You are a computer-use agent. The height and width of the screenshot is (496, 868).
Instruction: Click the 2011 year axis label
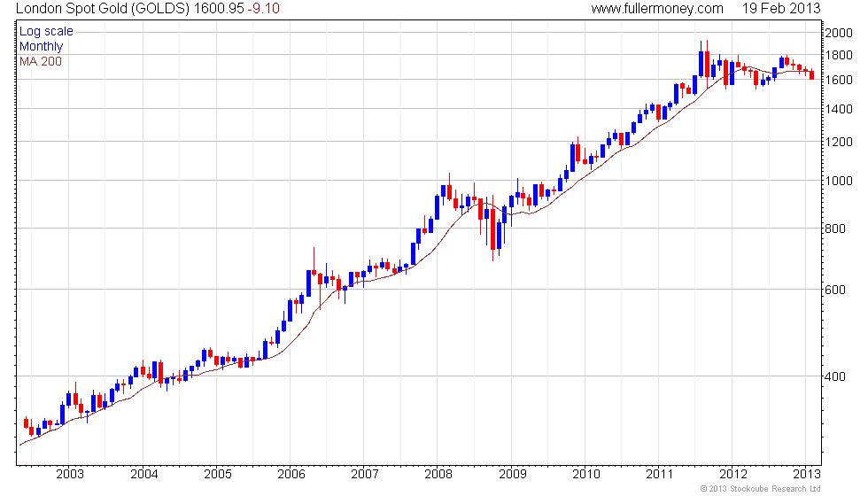pos(660,474)
